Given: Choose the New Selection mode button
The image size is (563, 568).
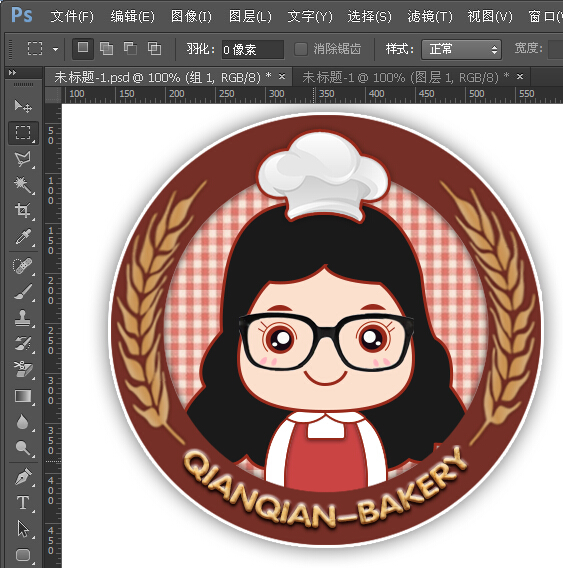Looking at the screenshot, I should [x=83, y=49].
